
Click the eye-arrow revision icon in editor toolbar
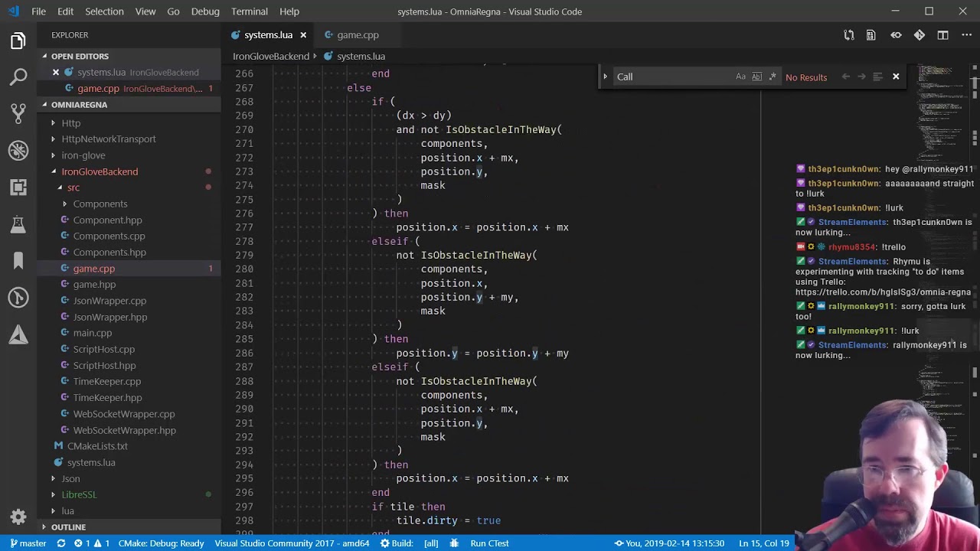pyautogui.click(x=896, y=34)
